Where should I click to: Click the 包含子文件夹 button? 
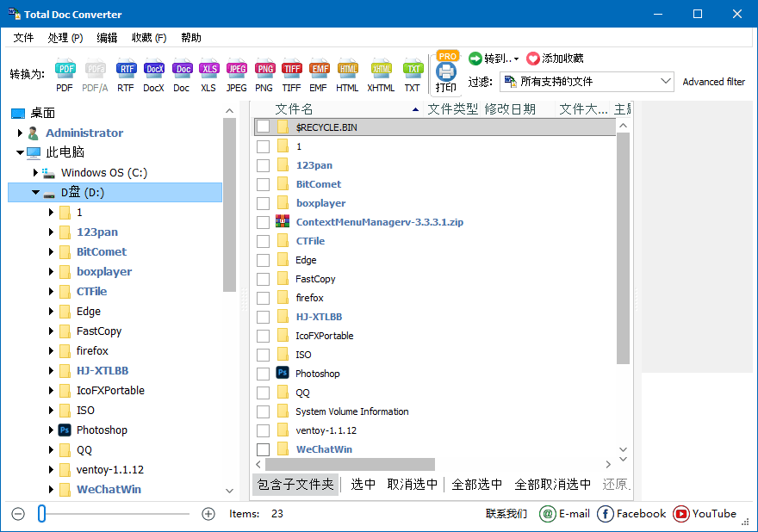pyautogui.click(x=295, y=485)
